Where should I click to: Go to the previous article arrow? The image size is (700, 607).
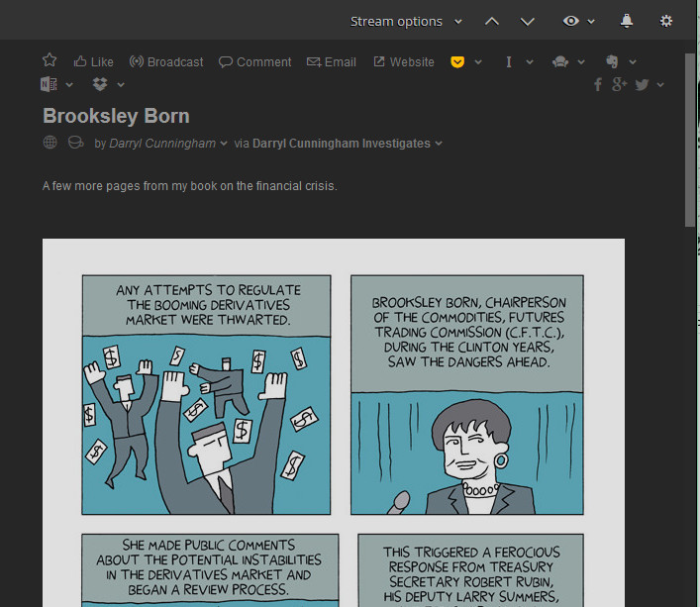(x=491, y=22)
